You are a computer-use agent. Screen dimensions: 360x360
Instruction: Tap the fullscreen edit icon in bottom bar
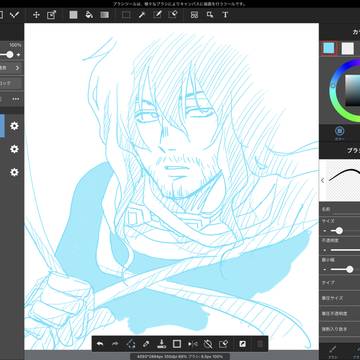pos(243,344)
